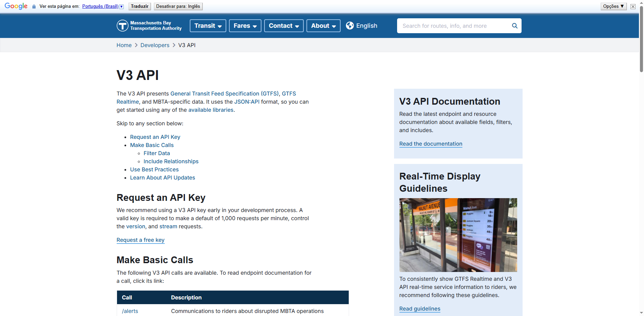Click Read the documentation link

[431, 144]
